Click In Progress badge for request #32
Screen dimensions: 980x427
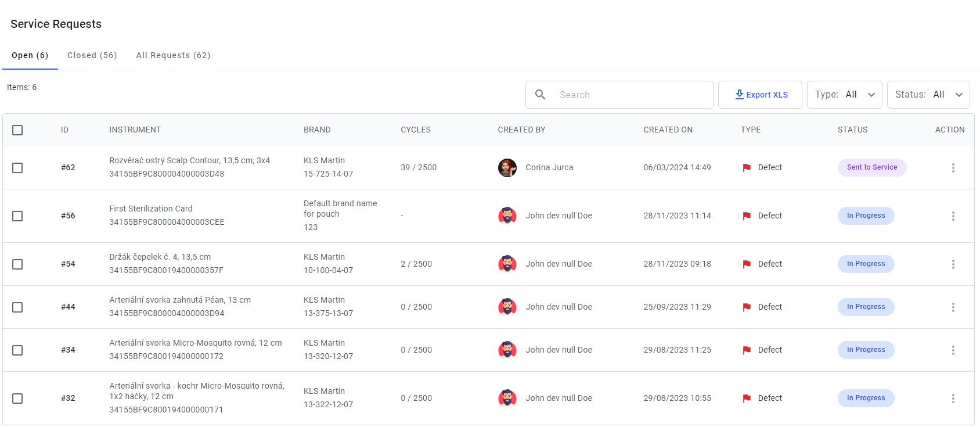point(866,398)
